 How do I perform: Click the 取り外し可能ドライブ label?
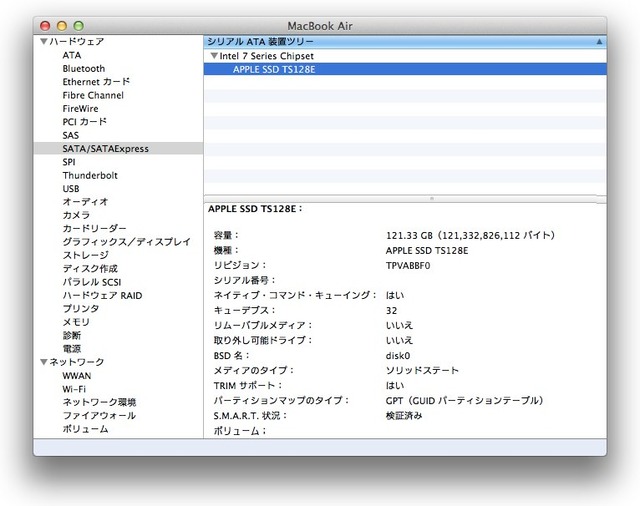(x=263, y=340)
